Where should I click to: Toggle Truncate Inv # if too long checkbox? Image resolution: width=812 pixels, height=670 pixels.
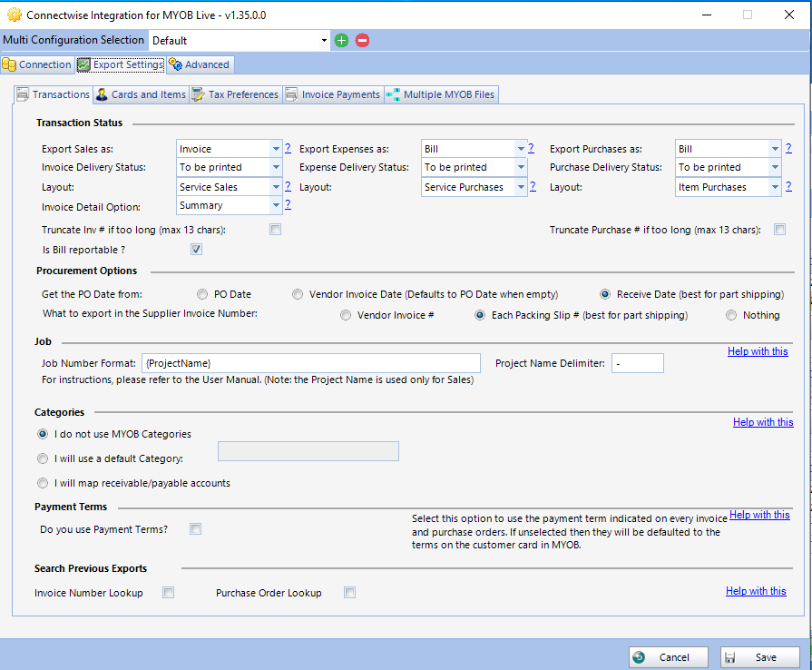coord(276,229)
